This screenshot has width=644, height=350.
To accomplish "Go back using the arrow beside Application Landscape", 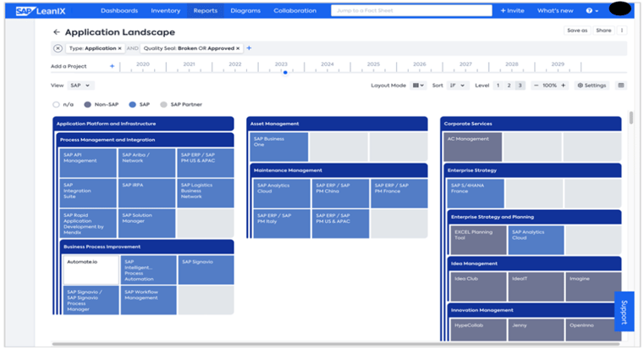I will pos(56,32).
